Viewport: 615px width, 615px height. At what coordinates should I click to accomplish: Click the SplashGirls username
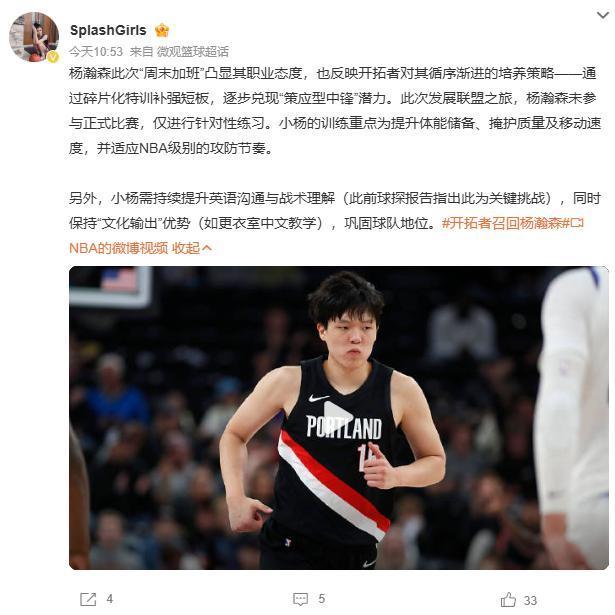[x=108, y=30]
